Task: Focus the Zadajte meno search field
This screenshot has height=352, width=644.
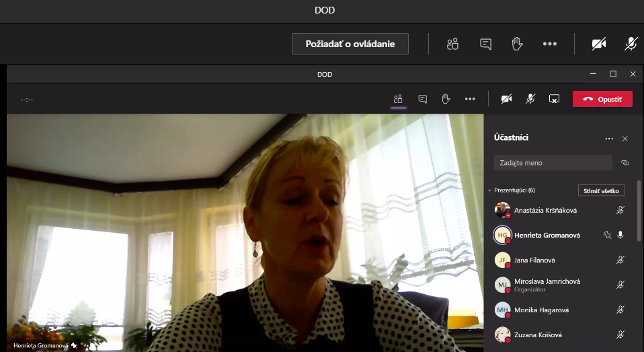Action: (x=553, y=163)
